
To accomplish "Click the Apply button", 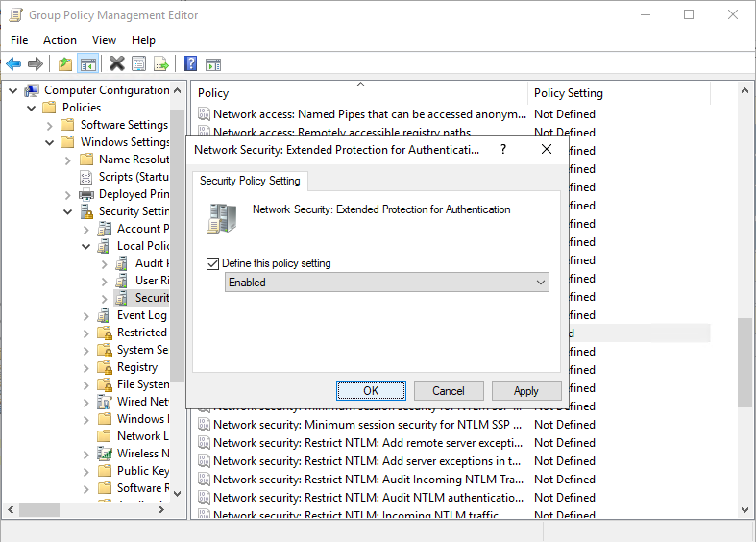I will click(526, 390).
